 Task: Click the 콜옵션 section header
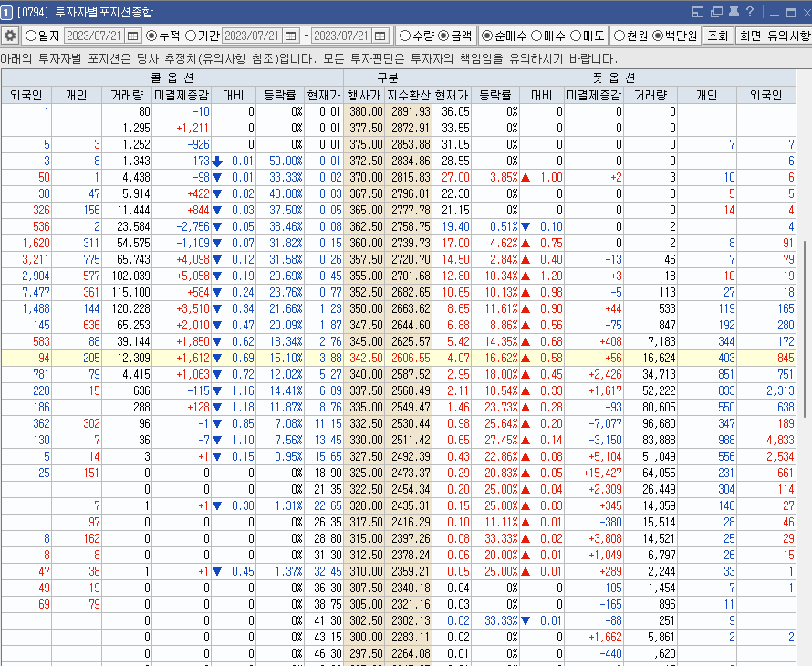coord(172,78)
